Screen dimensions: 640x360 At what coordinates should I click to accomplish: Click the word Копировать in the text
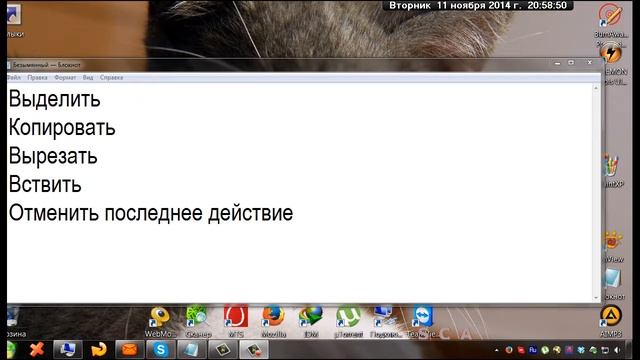coord(62,128)
